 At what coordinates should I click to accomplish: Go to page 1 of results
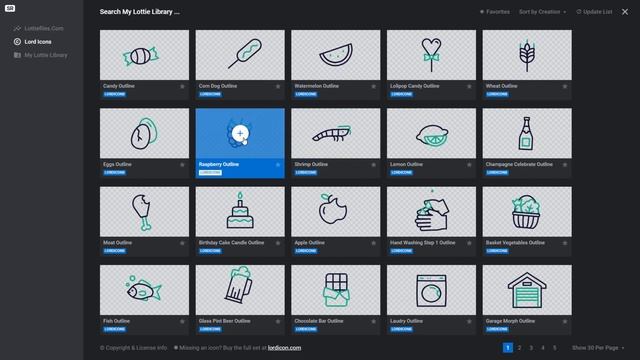(508, 348)
